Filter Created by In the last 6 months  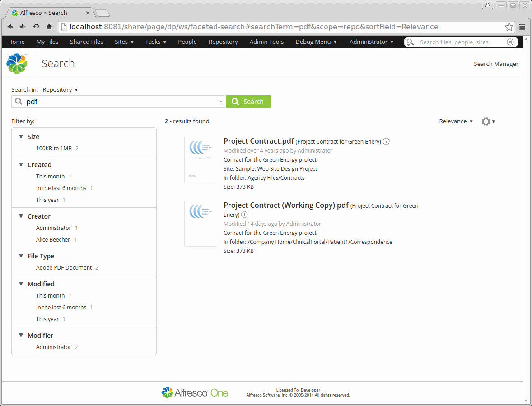[61, 188]
